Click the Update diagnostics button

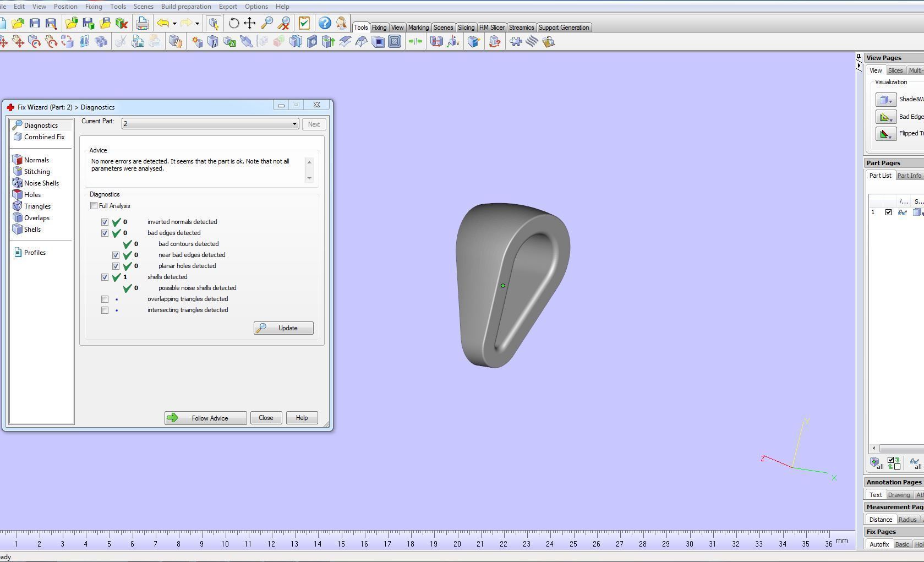[283, 328]
